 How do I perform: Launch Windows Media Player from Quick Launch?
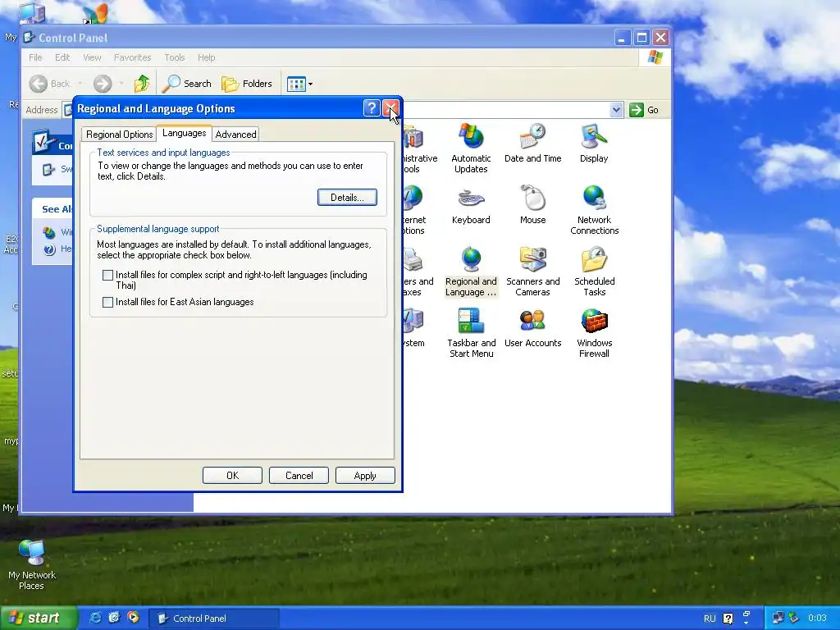coord(134,619)
